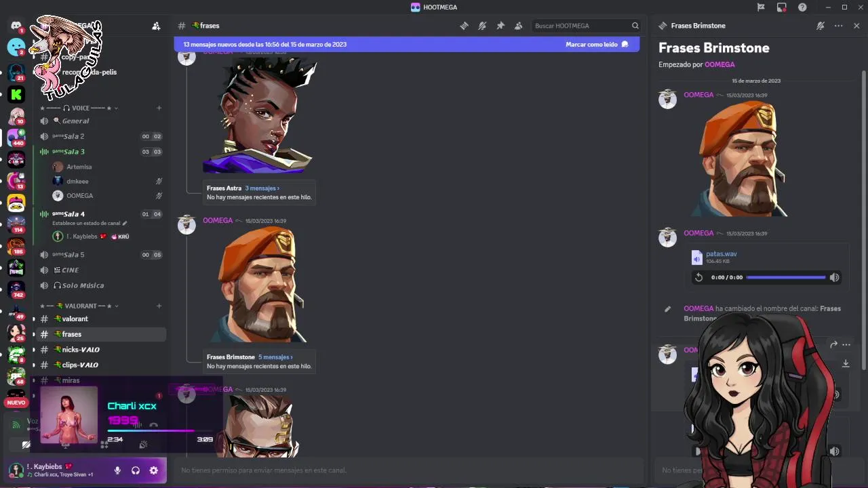The width and height of the screenshot is (868, 488).
Task: Open Kaybiebs user profile panel
Action: 56,470
